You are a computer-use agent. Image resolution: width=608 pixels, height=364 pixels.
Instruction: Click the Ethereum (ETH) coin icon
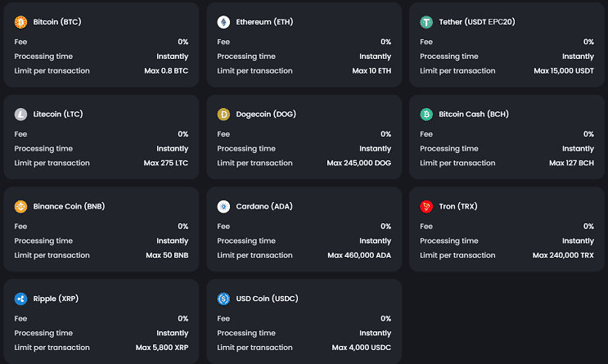click(223, 22)
